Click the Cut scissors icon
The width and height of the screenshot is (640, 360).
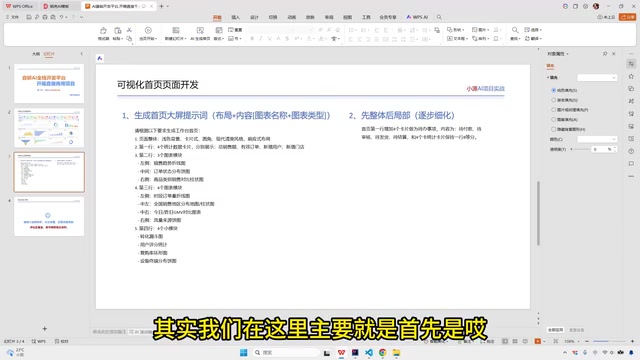[129, 30]
